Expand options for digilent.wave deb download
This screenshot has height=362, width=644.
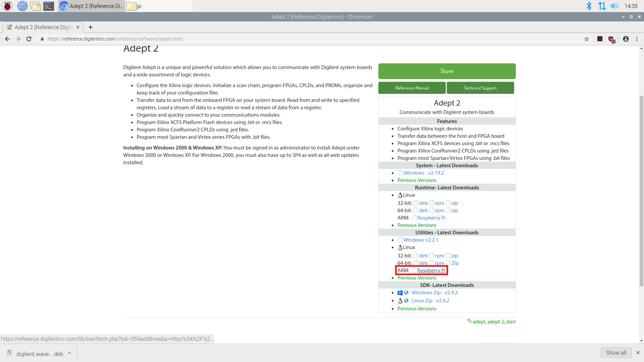pos(69,353)
